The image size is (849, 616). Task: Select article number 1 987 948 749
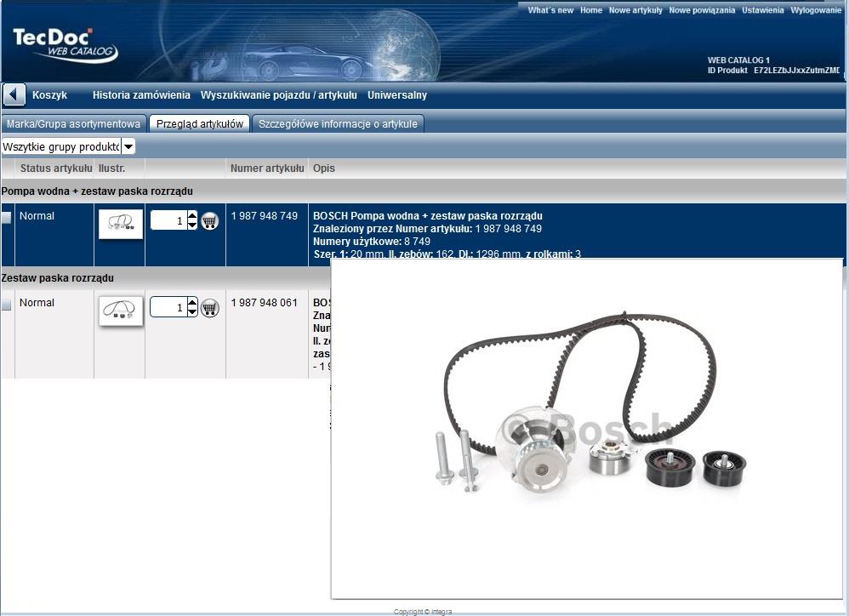[265, 216]
